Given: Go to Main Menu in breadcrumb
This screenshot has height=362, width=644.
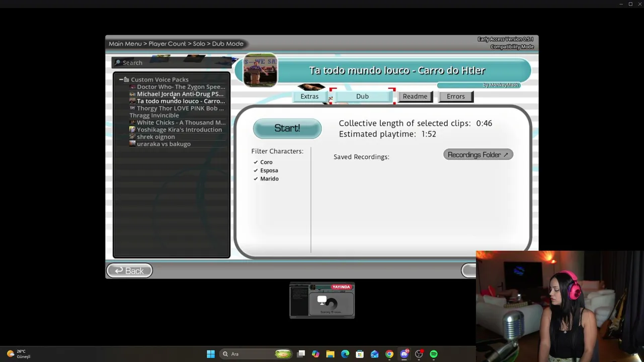Looking at the screenshot, I should pyautogui.click(x=125, y=44).
